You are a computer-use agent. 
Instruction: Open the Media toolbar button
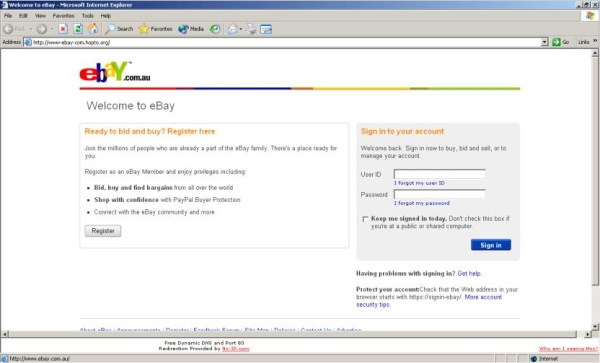(x=191, y=29)
